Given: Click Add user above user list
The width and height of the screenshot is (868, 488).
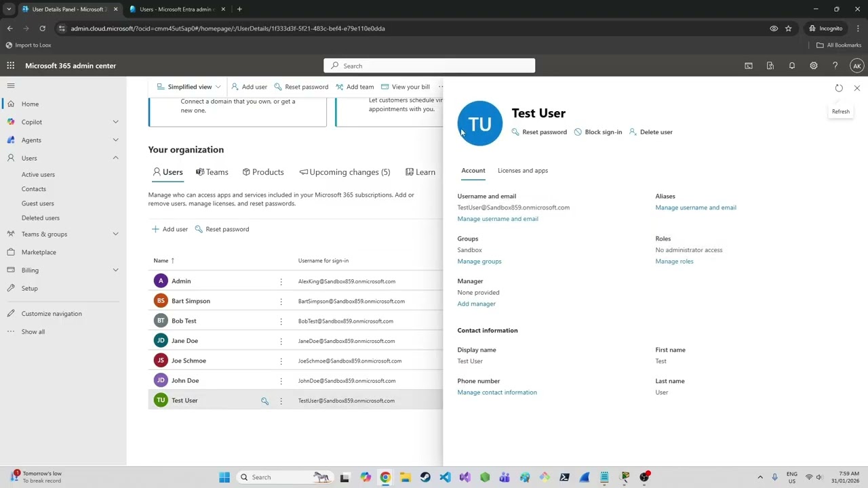Looking at the screenshot, I should (170, 229).
